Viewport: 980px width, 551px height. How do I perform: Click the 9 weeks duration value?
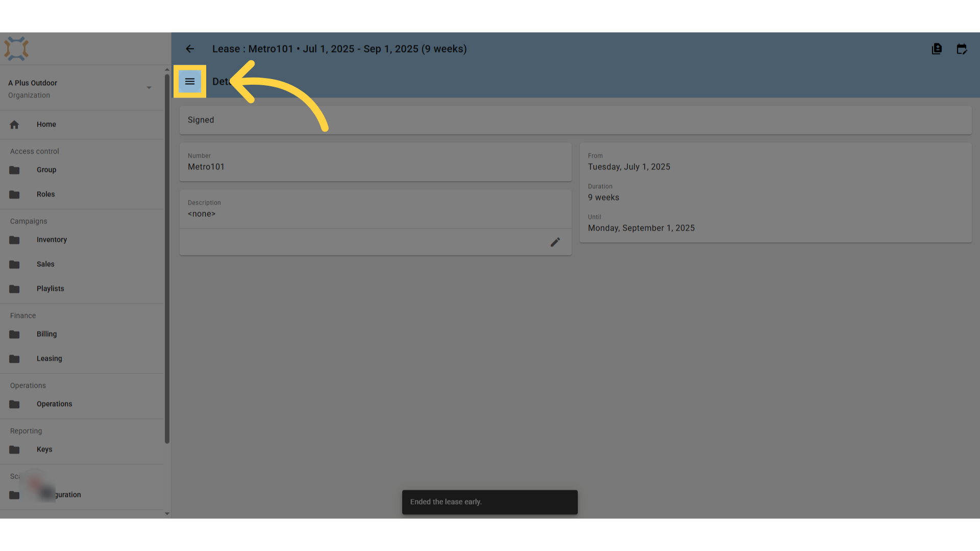(x=603, y=197)
